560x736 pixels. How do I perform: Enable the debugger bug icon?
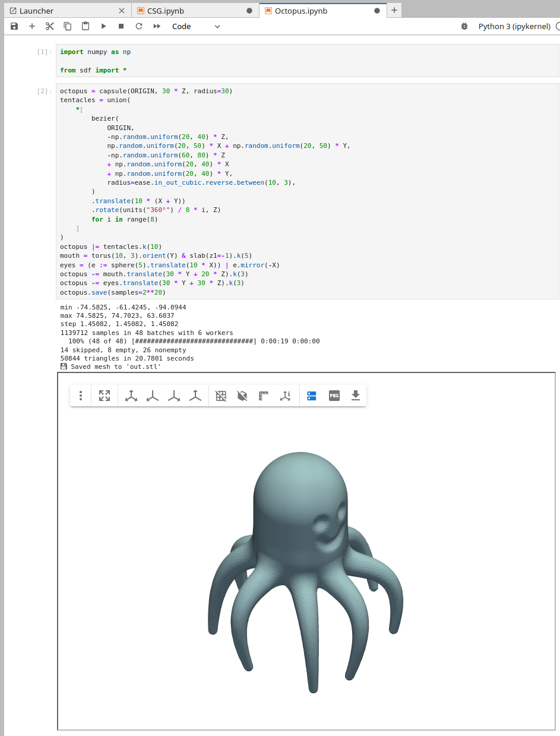point(464,26)
